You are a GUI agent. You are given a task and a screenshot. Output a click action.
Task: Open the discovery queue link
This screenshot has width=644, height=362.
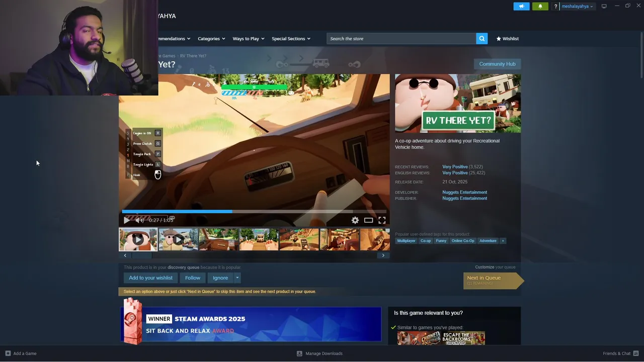tap(183, 267)
